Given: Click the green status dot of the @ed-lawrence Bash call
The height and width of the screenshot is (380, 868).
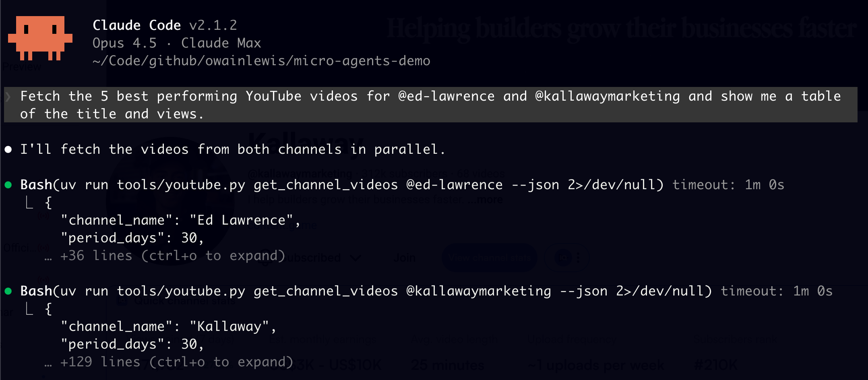Looking at the screenshot, I should pos(8,185).
